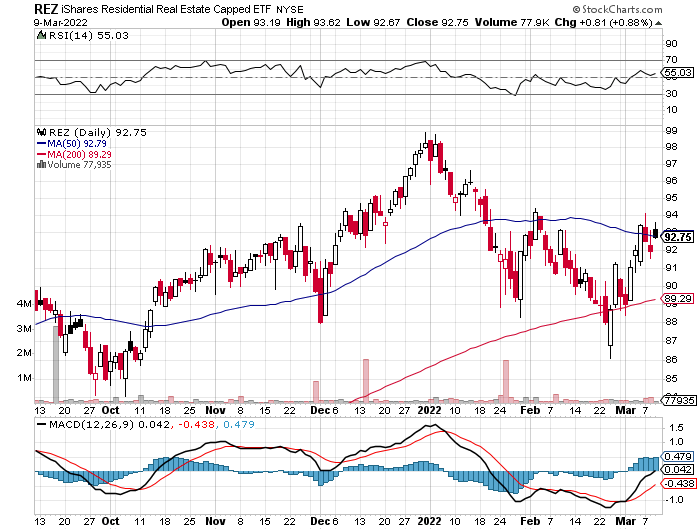Click the REZ ticker symbol title

(46, 8)
